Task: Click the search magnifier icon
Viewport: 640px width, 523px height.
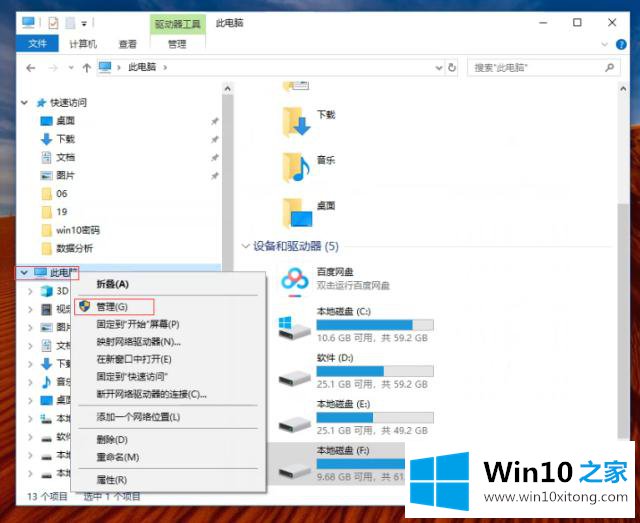Action: pyautogui.click(x=610, y=67)
